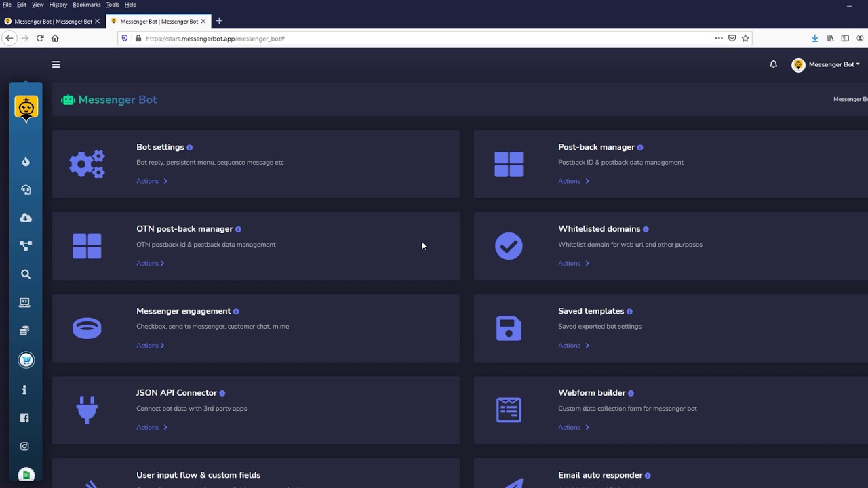868x488 pixels.
Task: Open a new browser tab
Action: pyautogui.click(x=218, y=21)
